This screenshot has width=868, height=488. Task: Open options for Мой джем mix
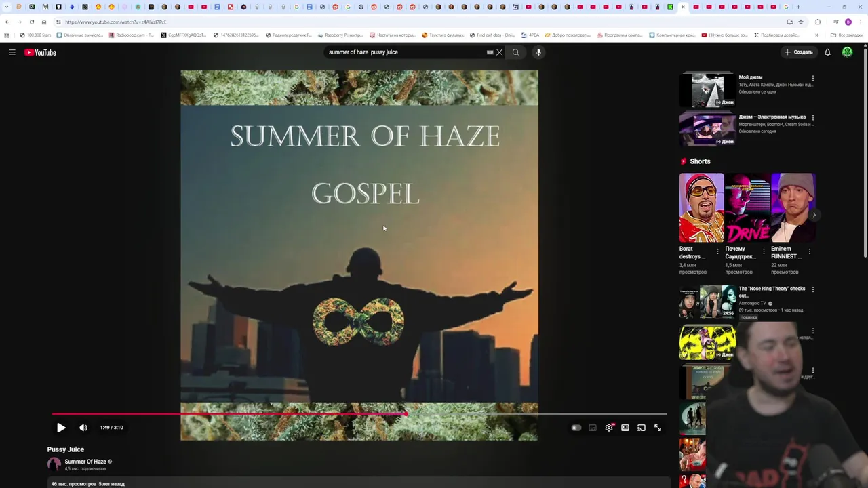[x=813, y=78]
